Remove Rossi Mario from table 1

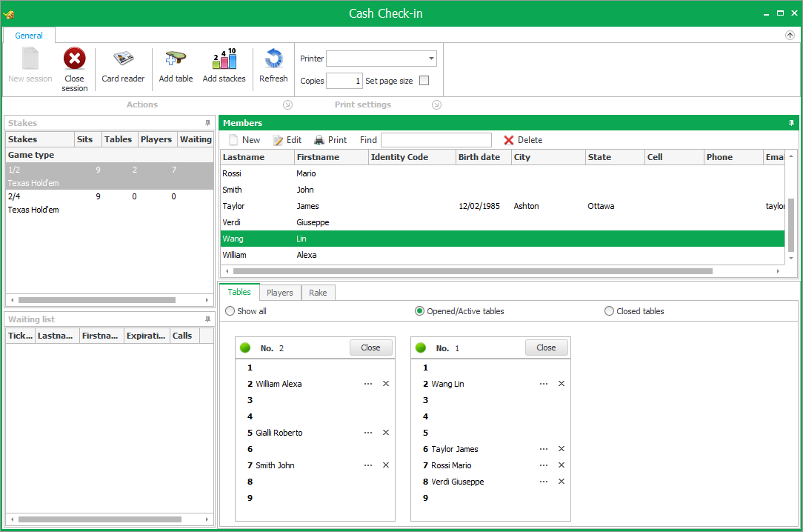pyautogui.click(x=562, y=465)
